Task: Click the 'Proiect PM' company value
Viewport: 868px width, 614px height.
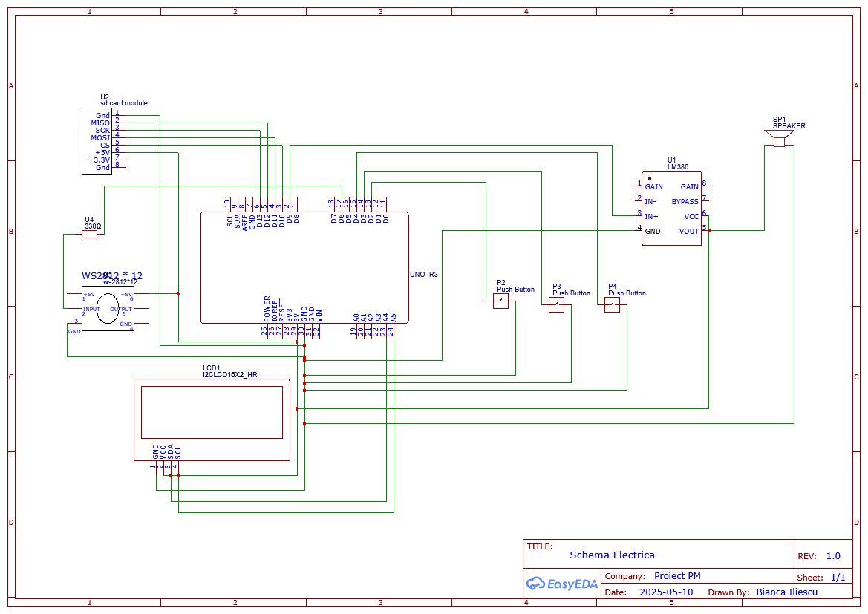Action: pos(677,576)
